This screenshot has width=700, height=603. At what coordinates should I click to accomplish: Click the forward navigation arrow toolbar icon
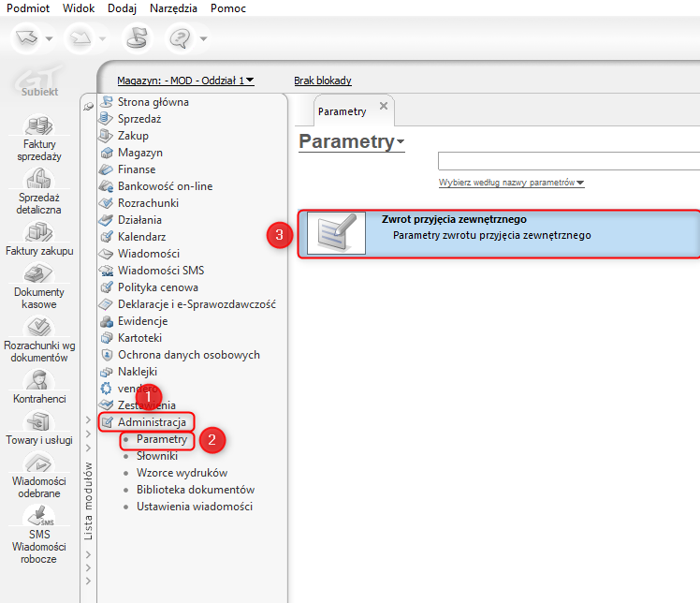point(80,38)
